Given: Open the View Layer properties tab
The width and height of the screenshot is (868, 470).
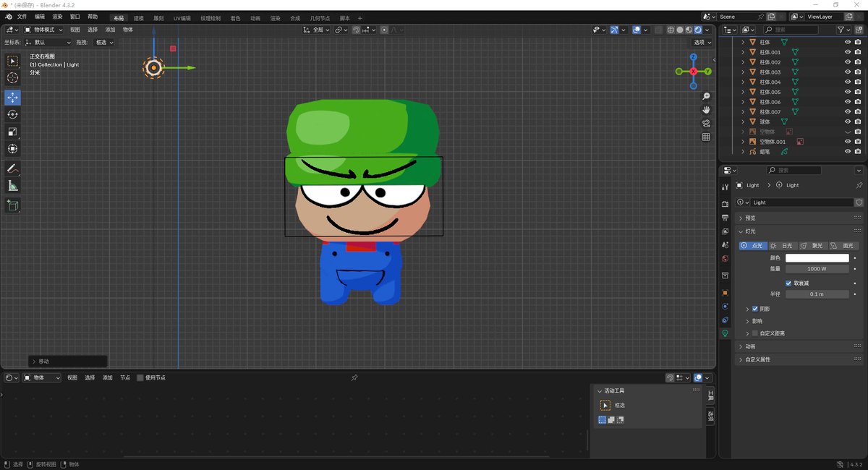Looking at the screenshot, I should coord(725,231).
